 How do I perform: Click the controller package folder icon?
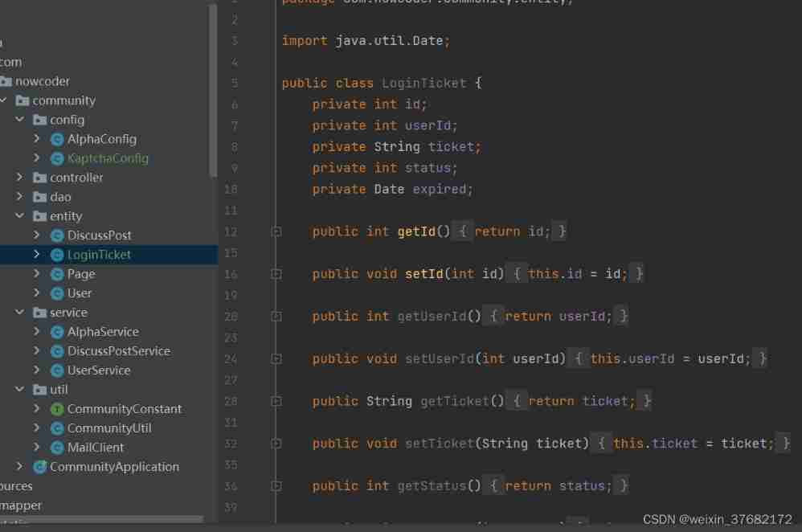click(x=39, y=178)
